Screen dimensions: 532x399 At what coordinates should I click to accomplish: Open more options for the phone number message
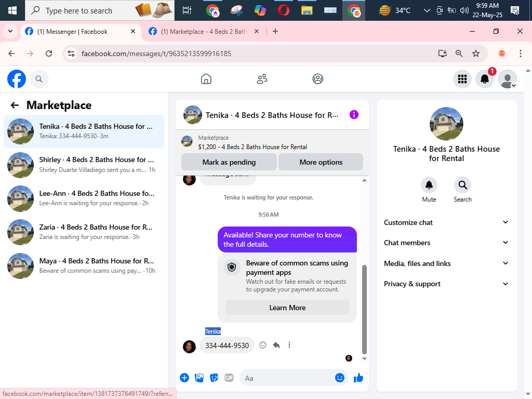point(289,345)
